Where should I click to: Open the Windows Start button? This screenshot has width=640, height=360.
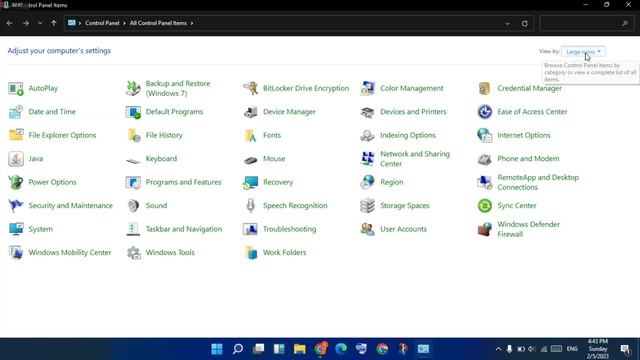click(217, 349)
